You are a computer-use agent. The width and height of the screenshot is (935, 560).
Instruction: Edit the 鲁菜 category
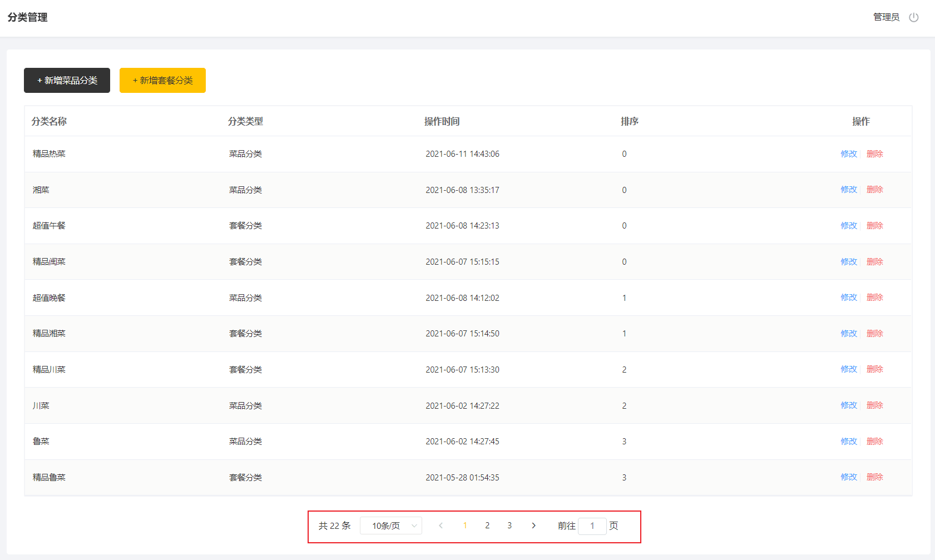[848, 442]
